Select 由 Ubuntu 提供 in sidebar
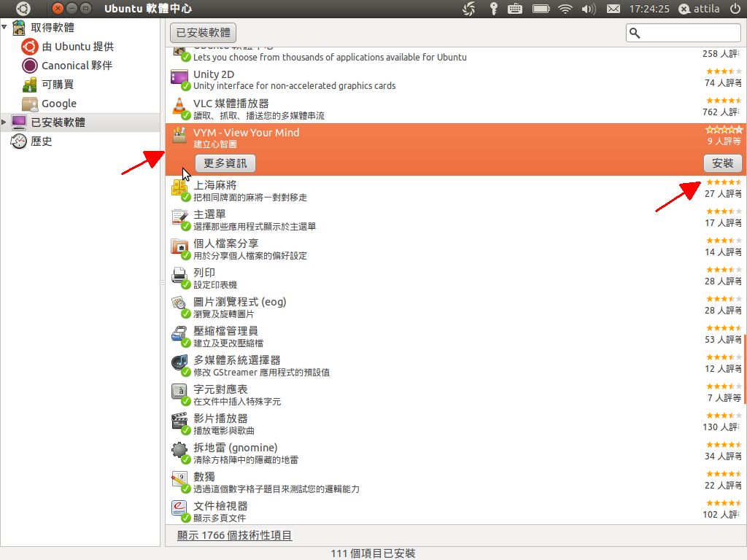Image resolution: width=747 pixels, height=560 pixels. point(77,47)
